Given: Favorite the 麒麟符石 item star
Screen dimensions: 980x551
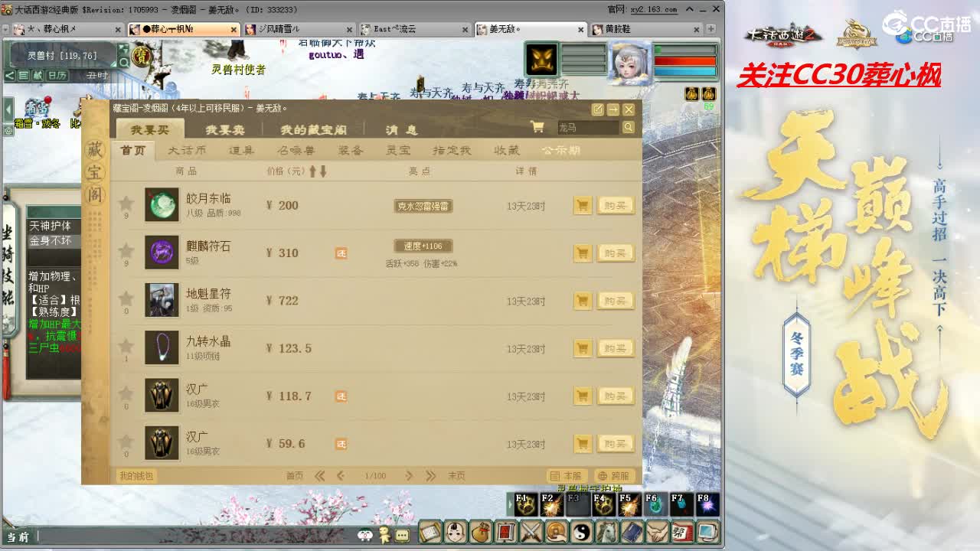Looking at the screenshot, I should point(126,250).
